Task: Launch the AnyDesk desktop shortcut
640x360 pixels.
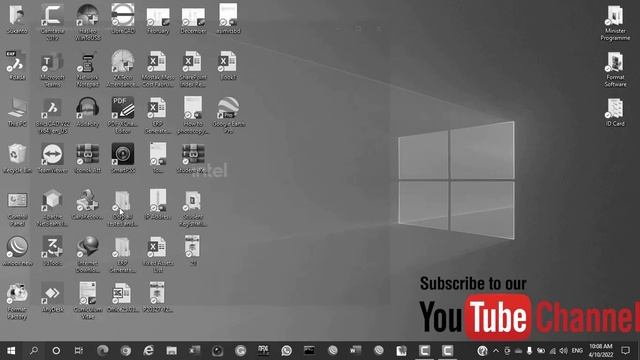Action: [52, 298]
